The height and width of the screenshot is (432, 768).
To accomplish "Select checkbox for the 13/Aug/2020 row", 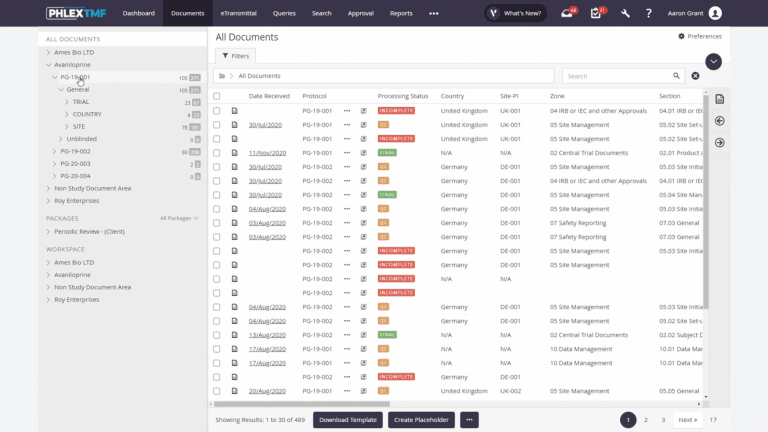I will (x=217, y=335).
